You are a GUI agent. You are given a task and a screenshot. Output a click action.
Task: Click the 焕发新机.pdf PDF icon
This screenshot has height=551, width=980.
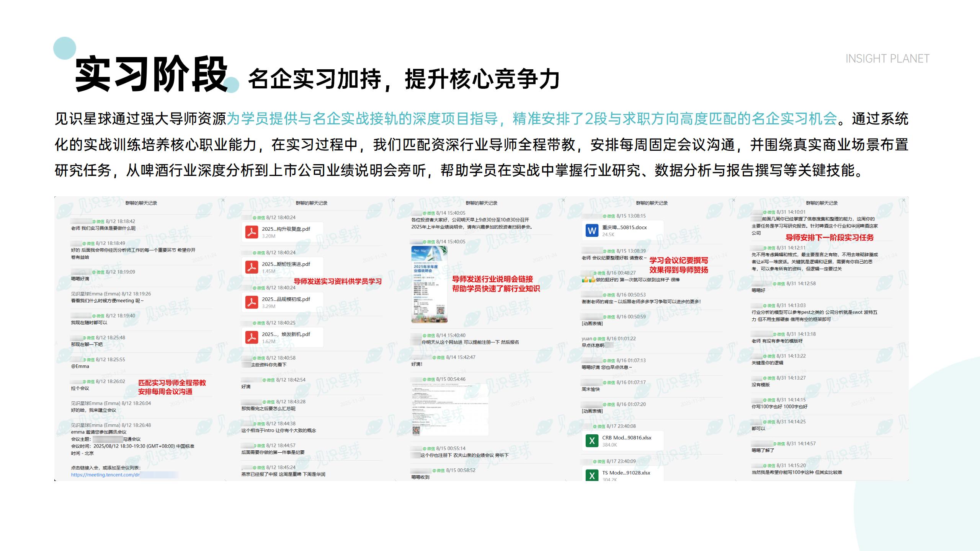[252, 337]
